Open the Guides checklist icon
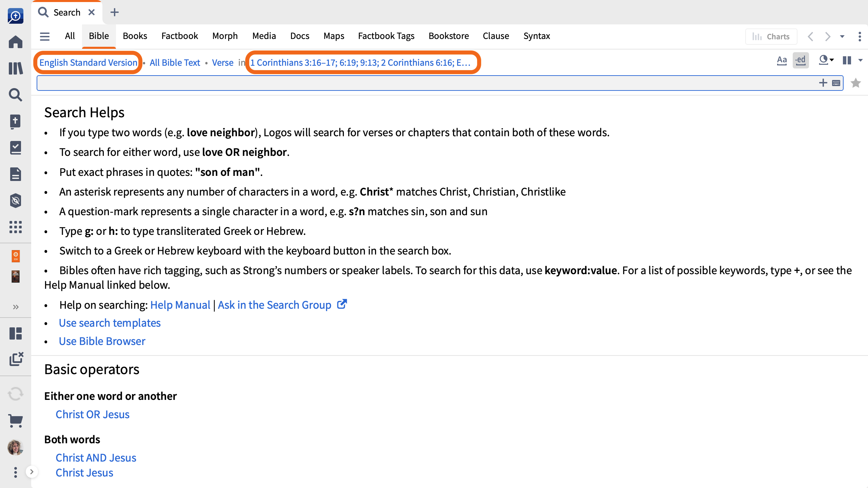Viewport: 868px width, 488px height. [x=16, y=148]
